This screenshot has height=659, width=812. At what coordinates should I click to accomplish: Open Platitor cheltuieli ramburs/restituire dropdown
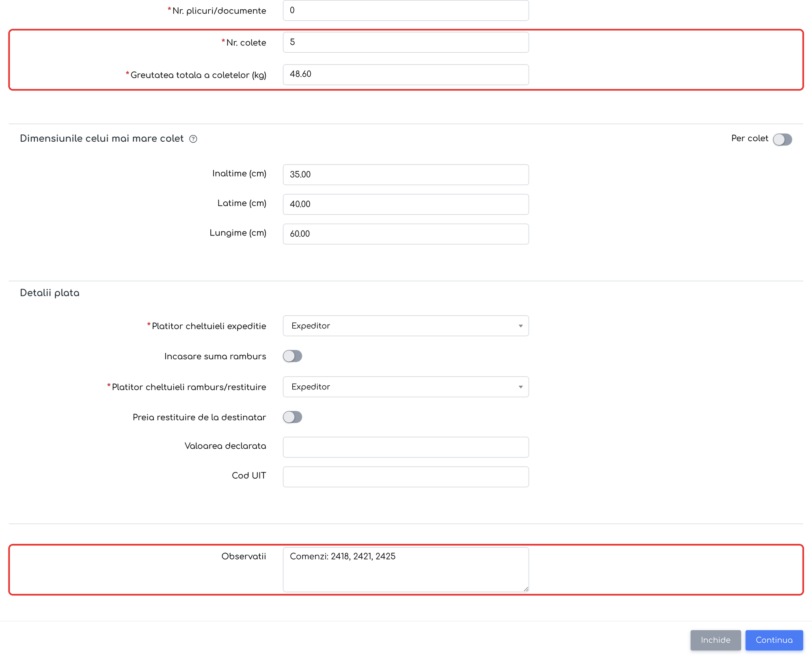(x=406, y=387)
